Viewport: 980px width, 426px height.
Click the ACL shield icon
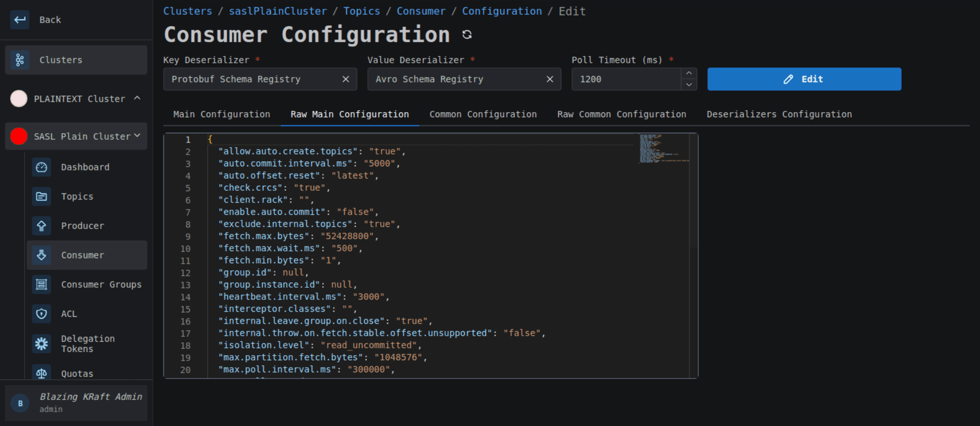click(41, 314)
